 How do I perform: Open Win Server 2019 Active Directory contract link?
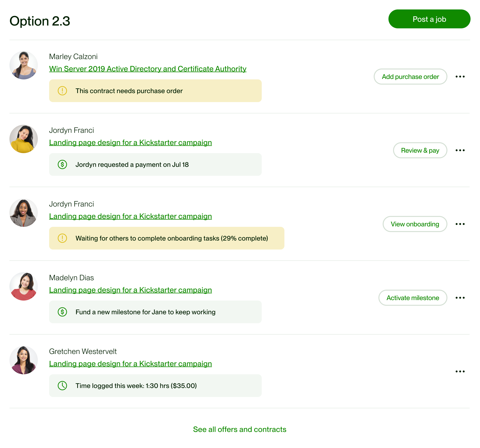point(148,69)
